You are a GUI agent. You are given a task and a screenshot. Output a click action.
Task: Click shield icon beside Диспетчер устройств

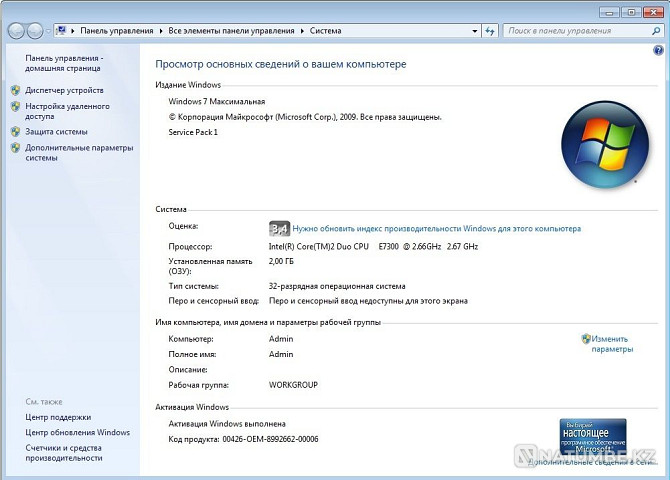tap(16, 90)
